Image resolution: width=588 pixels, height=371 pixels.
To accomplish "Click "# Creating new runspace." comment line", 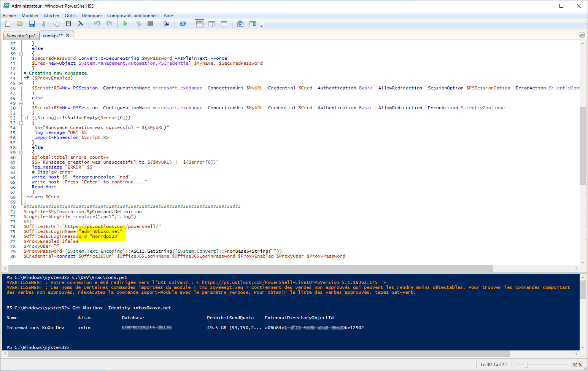I will coord(56,73).
